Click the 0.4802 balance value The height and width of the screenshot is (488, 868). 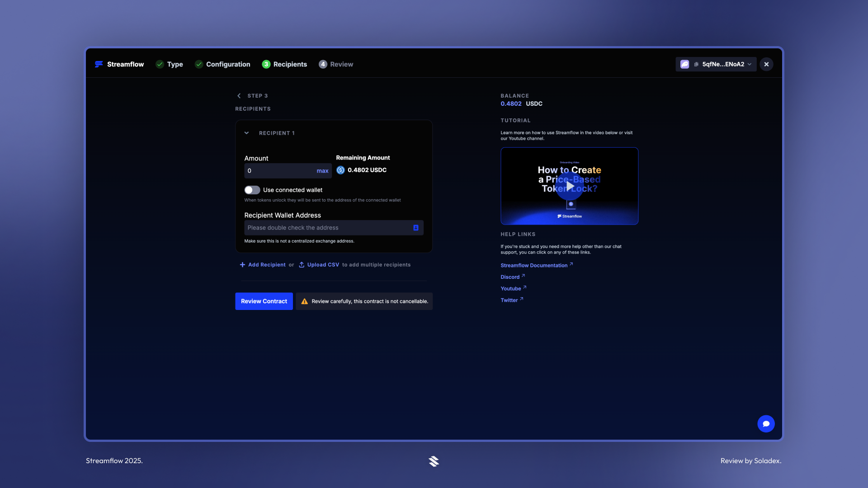[511, 103]
